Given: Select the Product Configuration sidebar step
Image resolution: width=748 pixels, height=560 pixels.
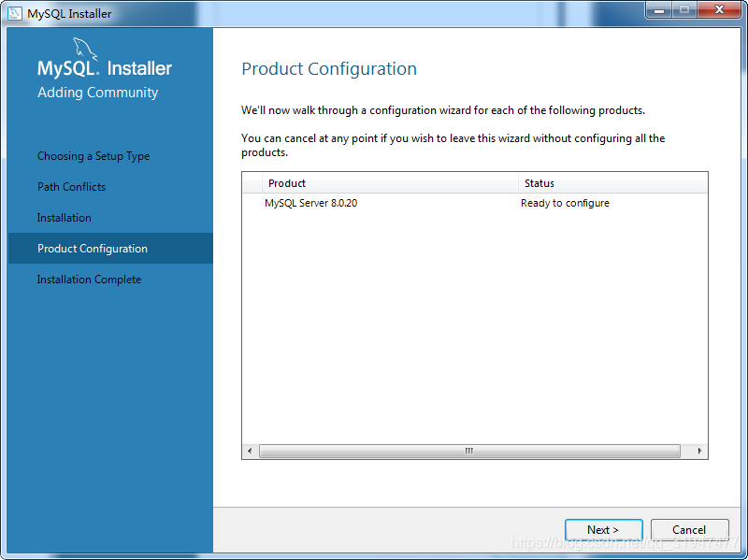Looking at the screenshot, I should pyautogui.click(x=110, y=248).
